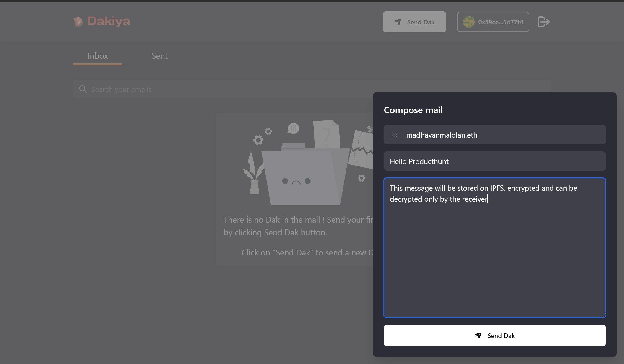Image resolution: width=624 pixels, height=364 pixels.
Task: Click the wallet avatar identicon
Action: pos(468,22)
